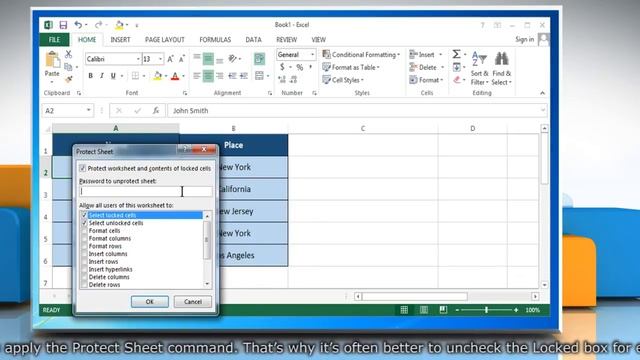Switch to Page Break Preview in status bar
The height and width of the screenshot is (360, 640).
[x=443, y=310]
